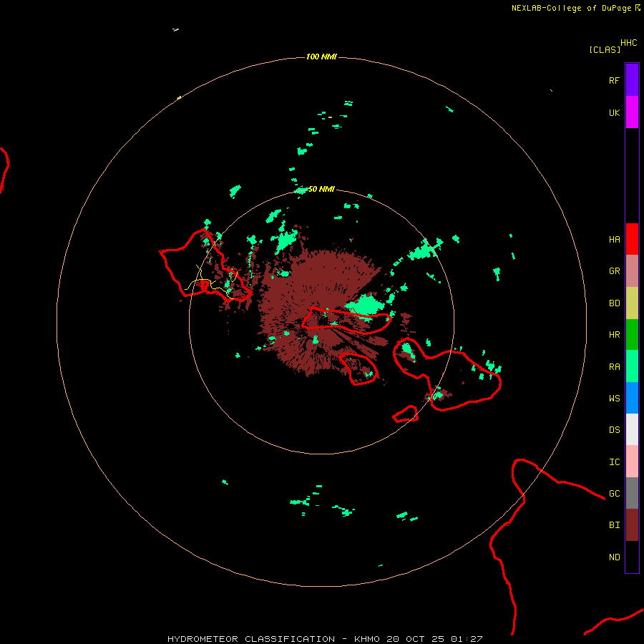Screen dimensions: 644x644
Task: Click the WS legend label
Action: 614,398
